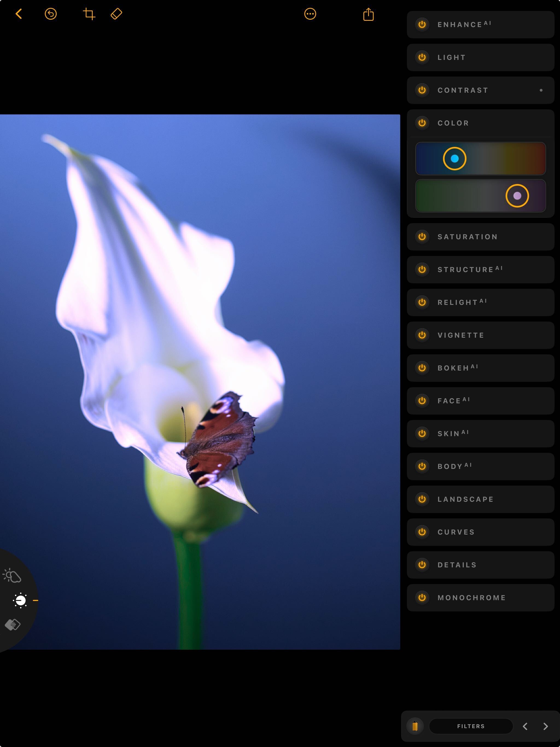Viewport: 560px width, 747px height.
Task: Select the Erase tool icon
Action: pos(116,14)
